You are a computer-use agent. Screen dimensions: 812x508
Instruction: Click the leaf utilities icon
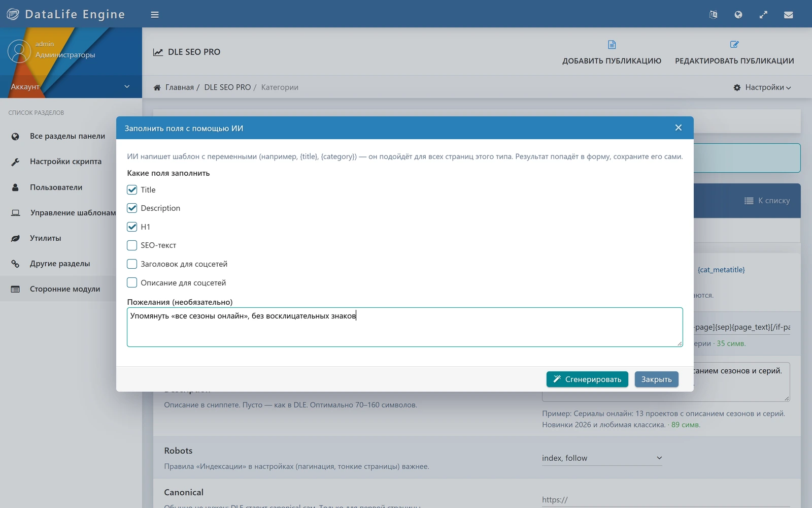[x=15, y=238]
